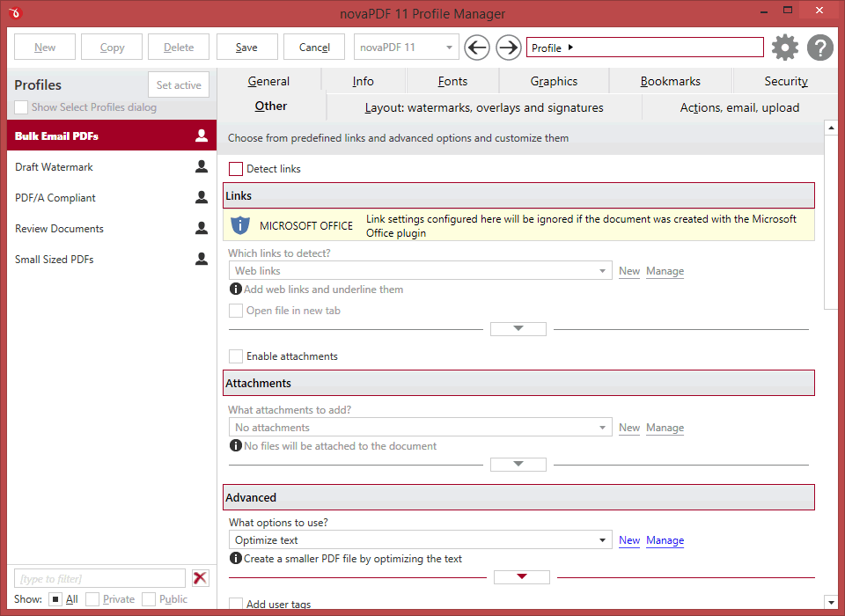Expand the Advanced section red arrow
The image size is (845, 616).
point(522,577)
